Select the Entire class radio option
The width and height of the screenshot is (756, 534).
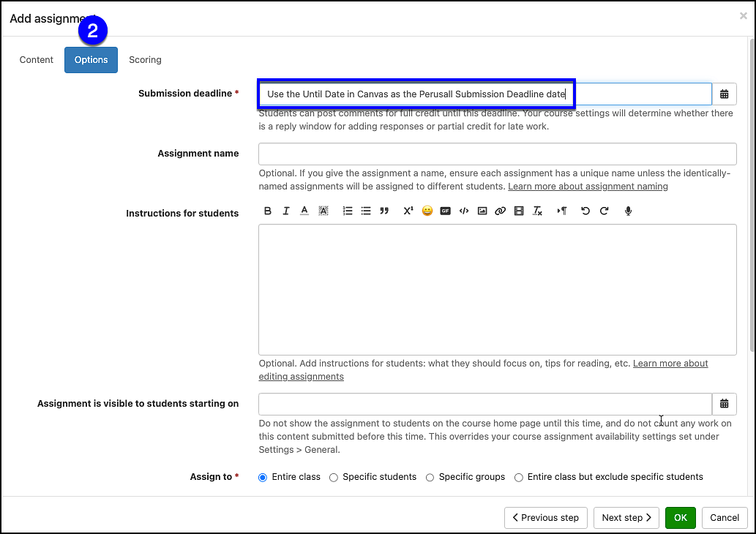263,478
